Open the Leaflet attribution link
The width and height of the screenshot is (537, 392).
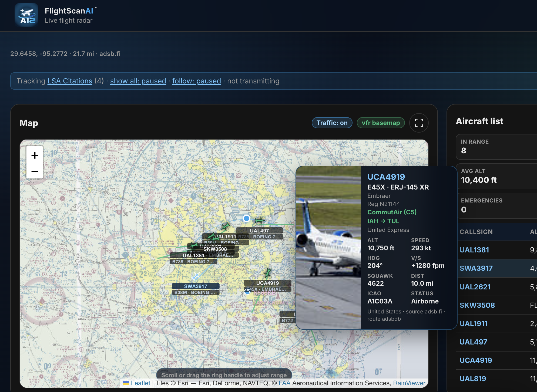(140, 383)
